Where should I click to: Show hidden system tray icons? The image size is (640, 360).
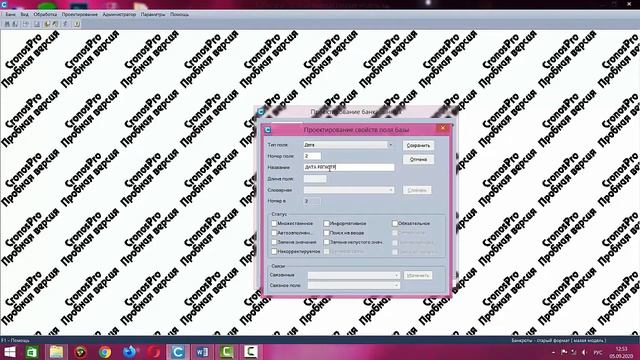point(553,352)
